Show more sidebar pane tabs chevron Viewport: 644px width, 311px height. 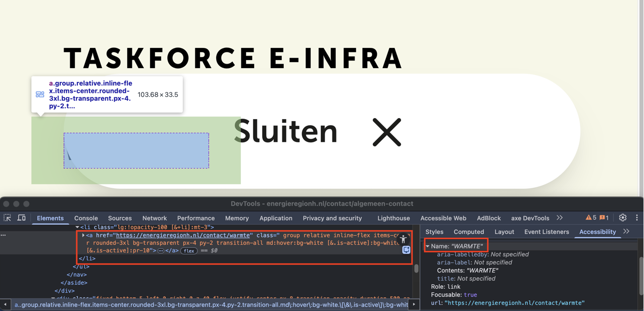pos(626,232)
